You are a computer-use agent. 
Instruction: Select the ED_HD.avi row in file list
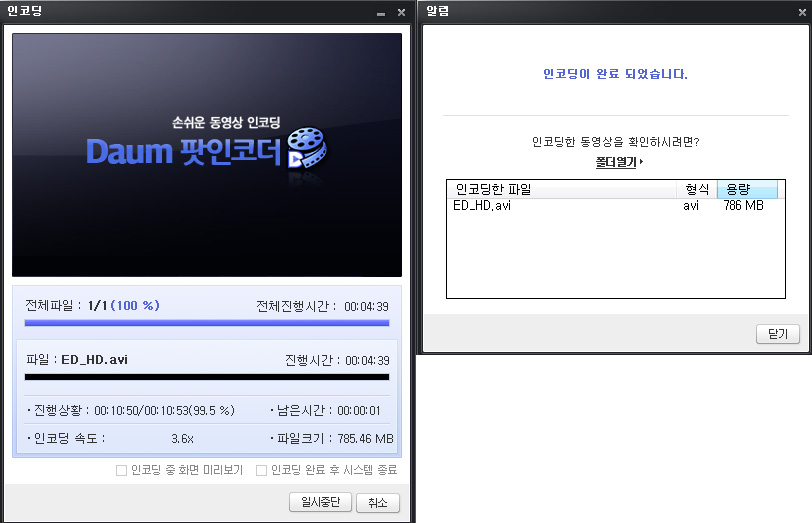[x=616, y=206]
